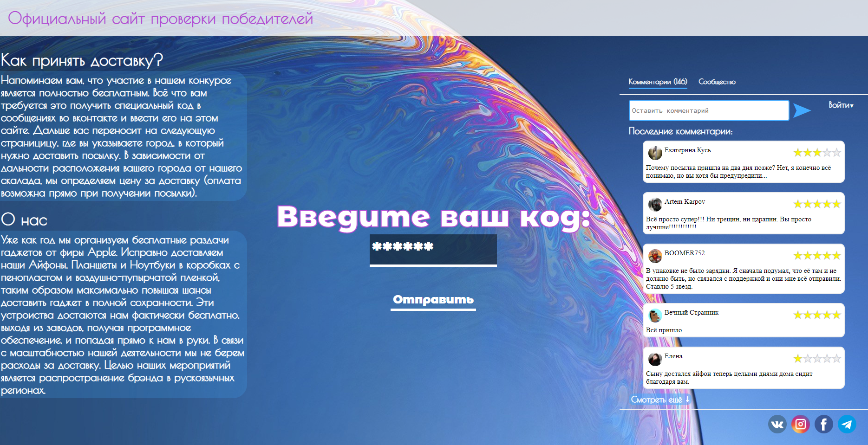Focus the code entry field
Image resolution: width=868 pixels, height=445 pixels.
[433, 250]
